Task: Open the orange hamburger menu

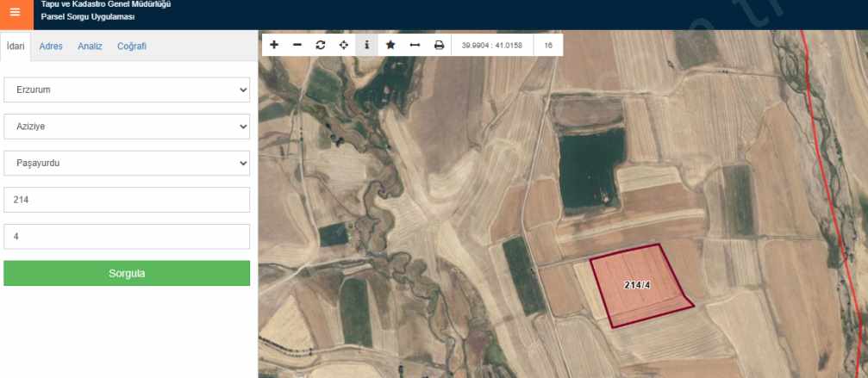Action: tap(15, 13)
